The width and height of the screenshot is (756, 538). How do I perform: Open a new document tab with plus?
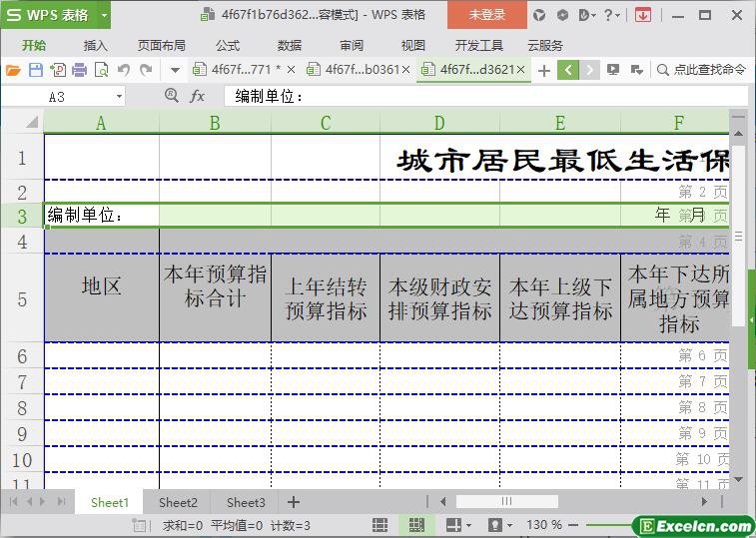[543, 70]
